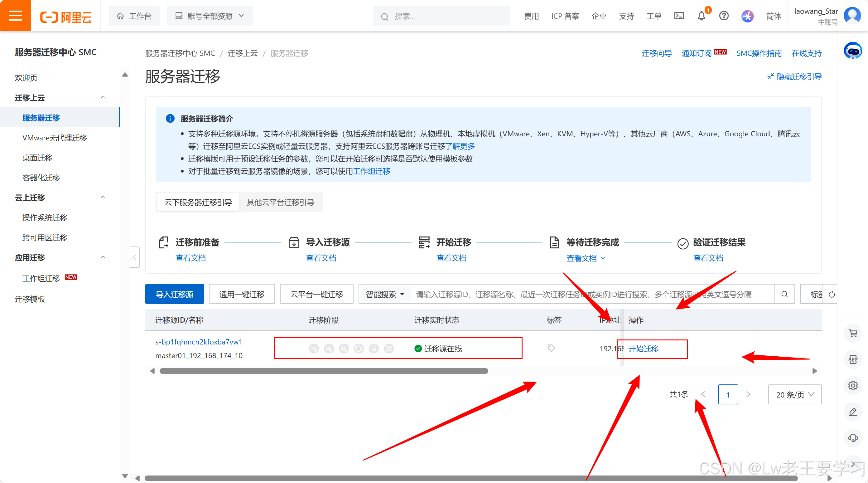Open 工作组迁移 in the sidebar
This screenshot has height=483, width=868.
[x=41, y=278]
